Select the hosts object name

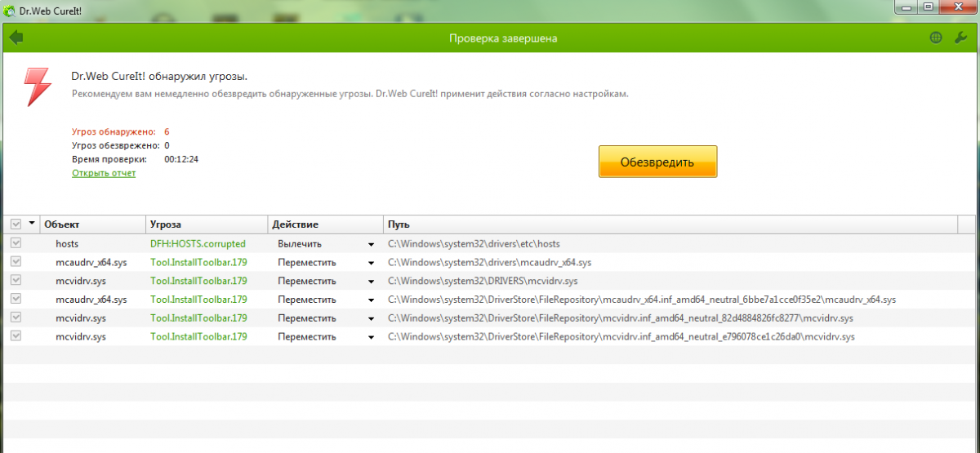67,243
